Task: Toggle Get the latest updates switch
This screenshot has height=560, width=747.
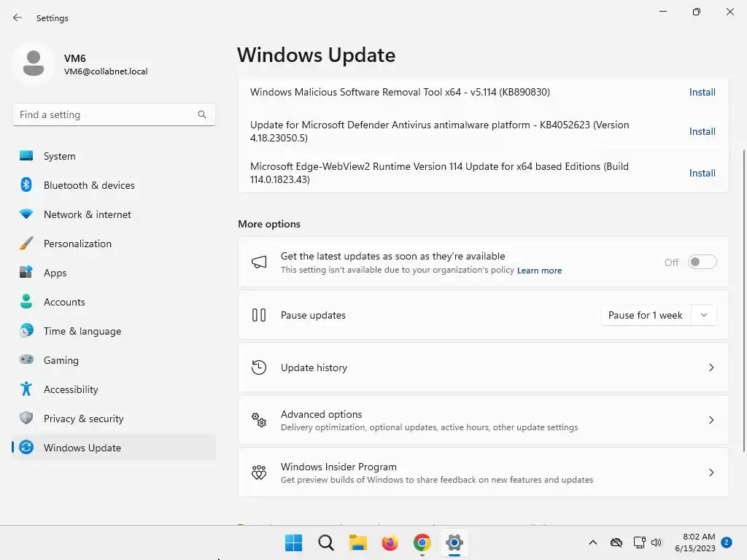Action: (x=703, y=262)
